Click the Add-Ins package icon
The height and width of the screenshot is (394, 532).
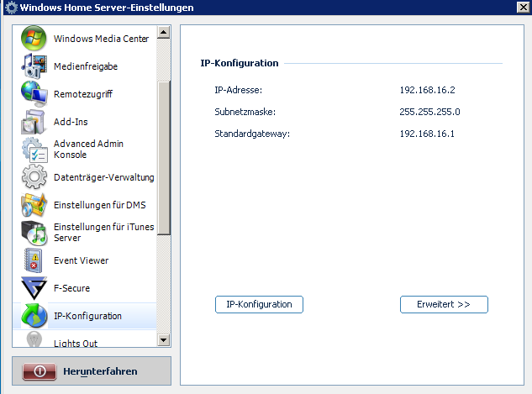(33, 122)
